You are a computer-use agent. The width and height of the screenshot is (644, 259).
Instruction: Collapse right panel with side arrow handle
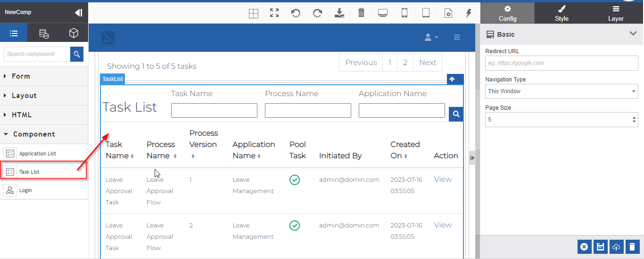(472, 158)
